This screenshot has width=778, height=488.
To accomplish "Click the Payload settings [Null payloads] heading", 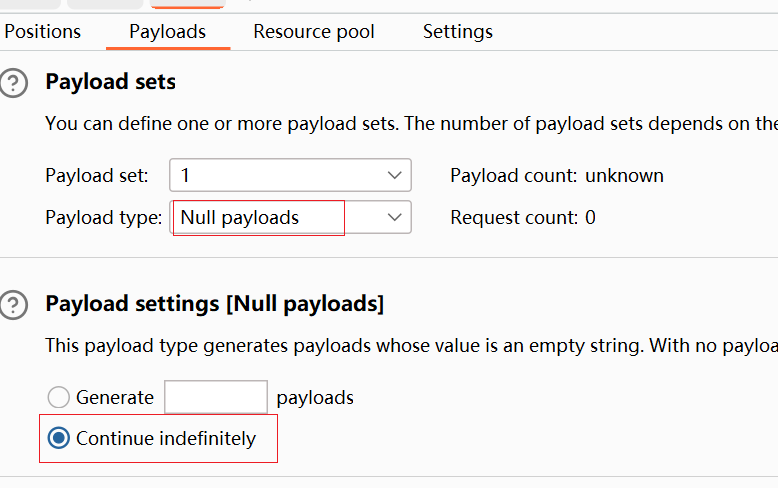I will 215,303.
